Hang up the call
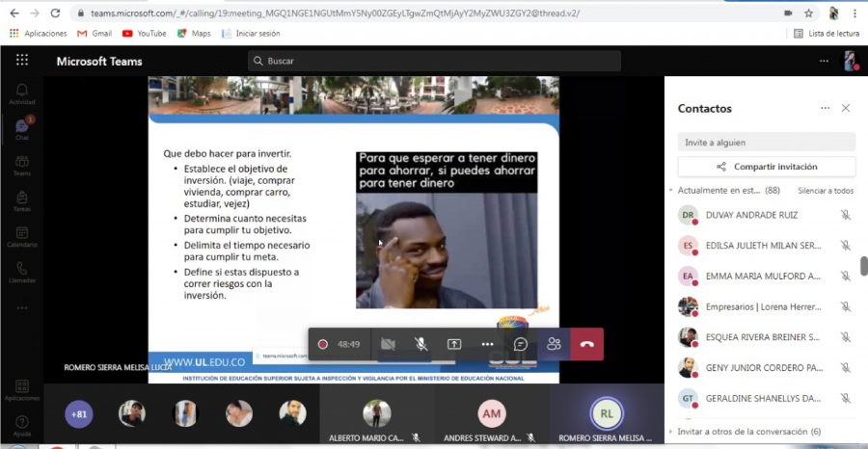This screenshot has width=868, height=449. (x=586, y=344)
